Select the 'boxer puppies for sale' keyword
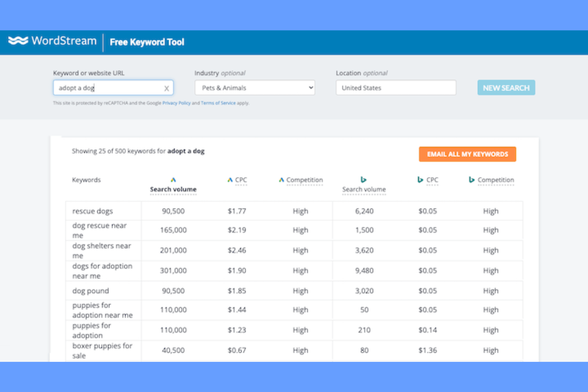 click(x=103, y=351)
